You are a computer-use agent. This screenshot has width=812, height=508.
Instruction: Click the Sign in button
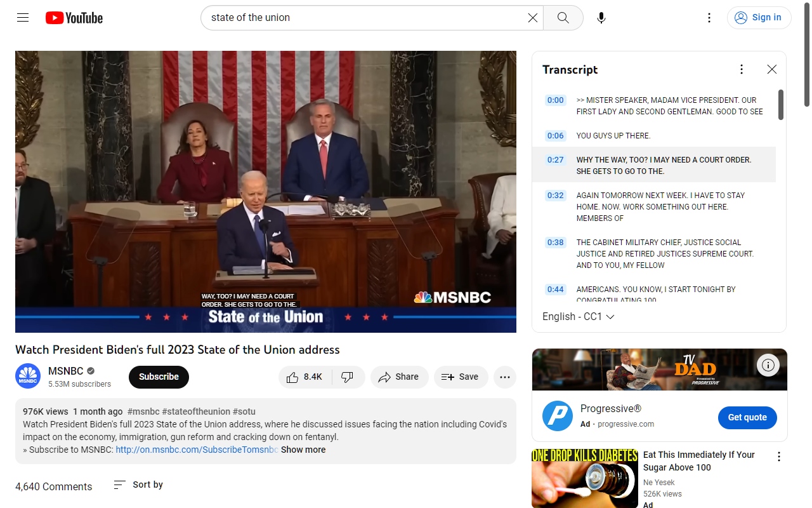click(x=759, y=18)
